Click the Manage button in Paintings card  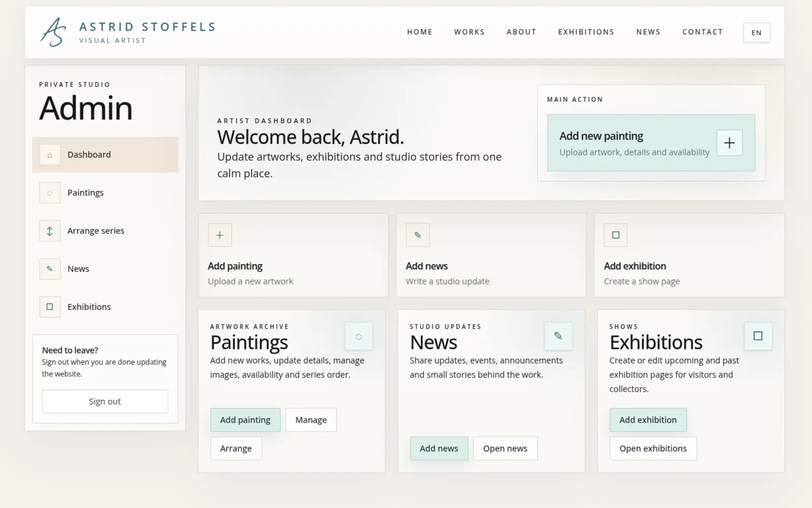click(311, 420)
